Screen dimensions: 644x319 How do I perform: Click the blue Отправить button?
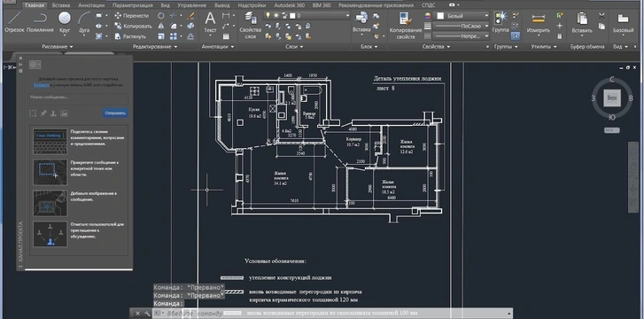115,113
